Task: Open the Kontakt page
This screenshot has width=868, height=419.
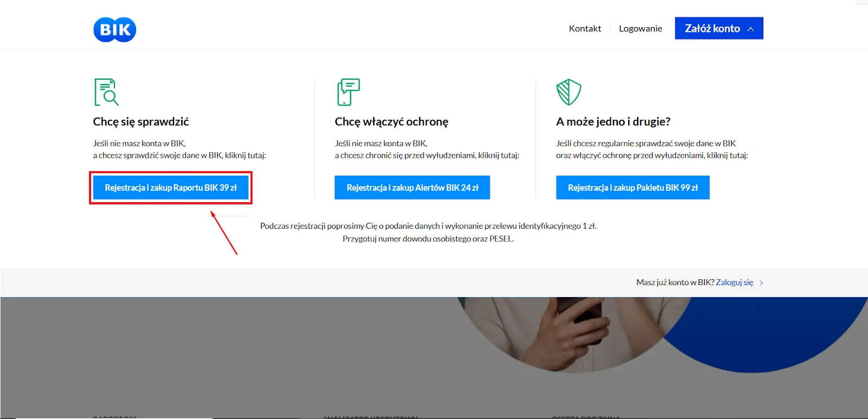Action: pos(585,28)
